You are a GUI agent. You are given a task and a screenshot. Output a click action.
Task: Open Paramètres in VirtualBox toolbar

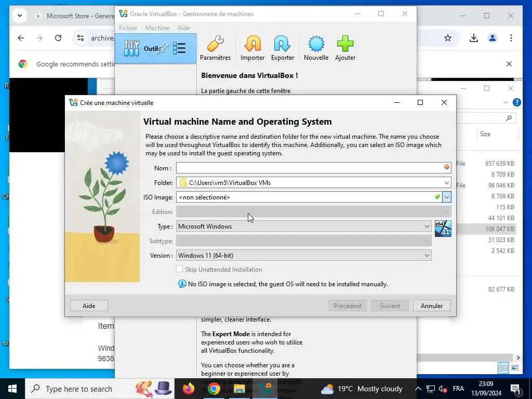pyautogui.click(x=215, y=48)
